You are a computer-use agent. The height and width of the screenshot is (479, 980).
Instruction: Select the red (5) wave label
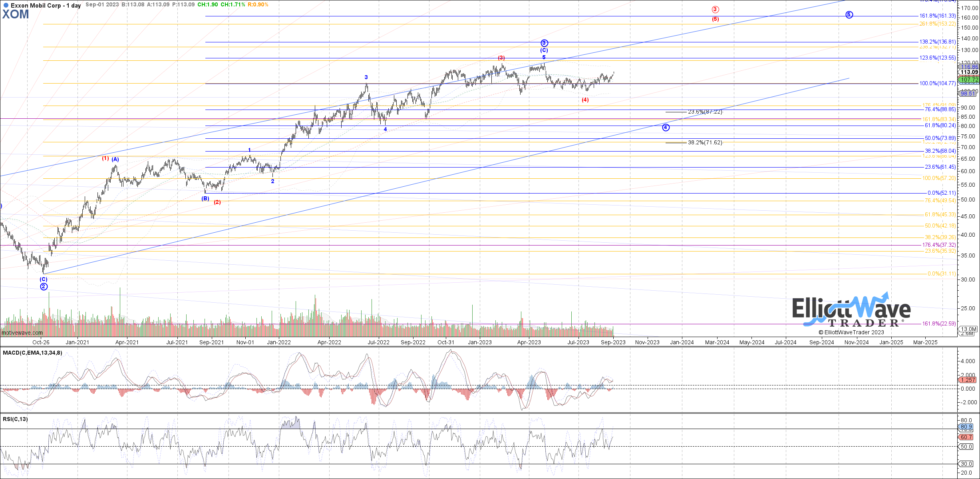tap(715, 19)
